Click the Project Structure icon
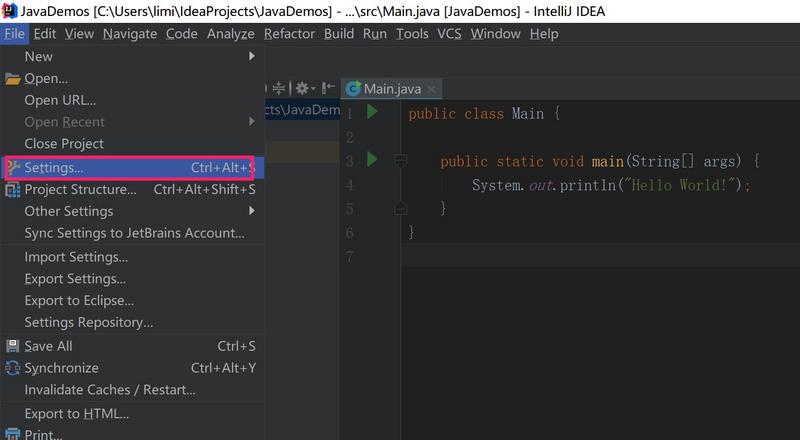 pos(13,190)
